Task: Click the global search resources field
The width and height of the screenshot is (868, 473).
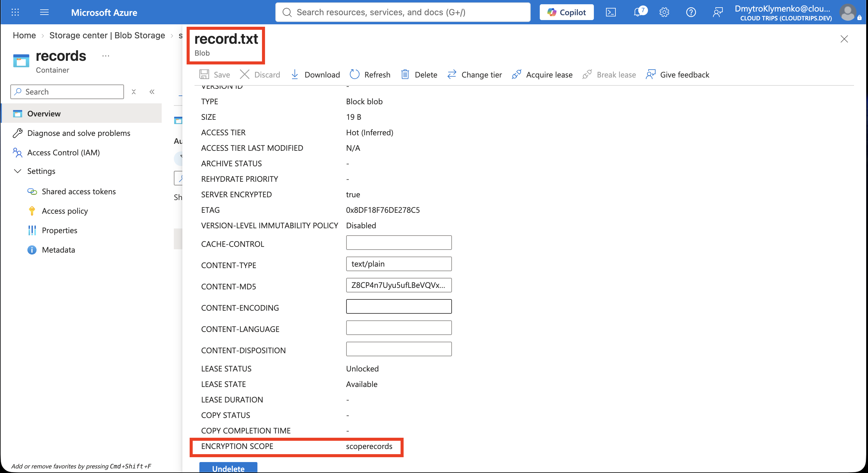Action: click(x=403, y=12)
